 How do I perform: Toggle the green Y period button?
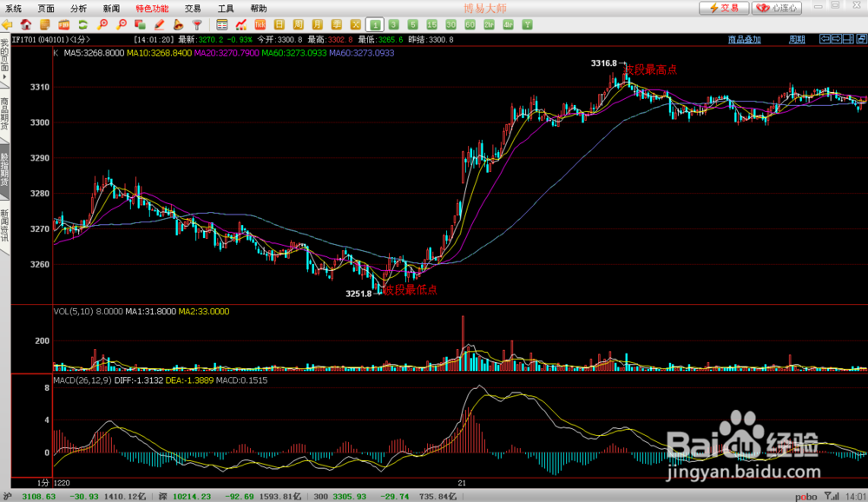[527, 24]
